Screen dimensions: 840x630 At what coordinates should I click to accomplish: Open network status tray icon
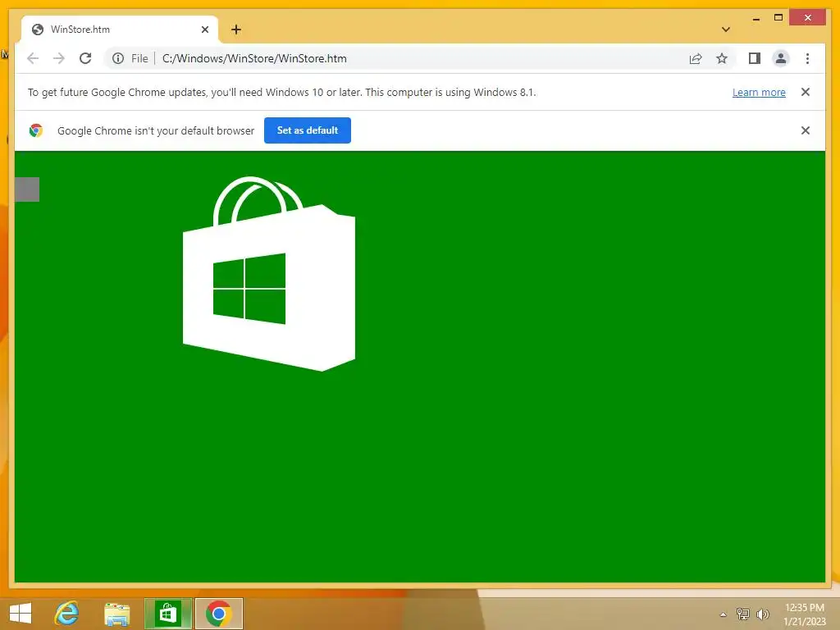(x=742, y=614)
